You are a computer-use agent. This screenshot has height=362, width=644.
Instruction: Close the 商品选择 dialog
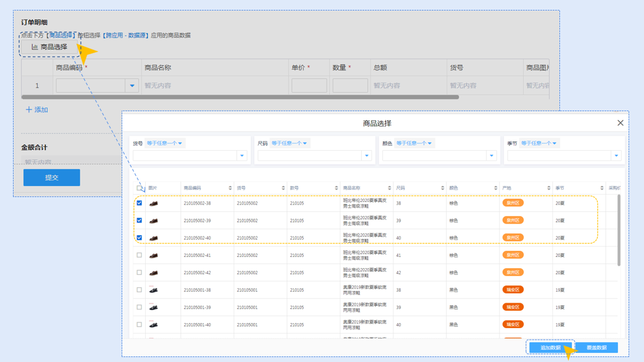(x=621, y=123)
